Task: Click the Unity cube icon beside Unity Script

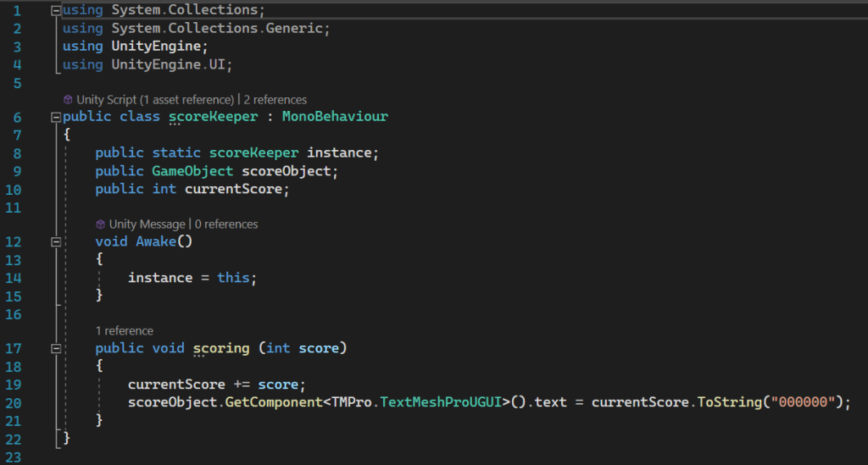Action: 68,100
